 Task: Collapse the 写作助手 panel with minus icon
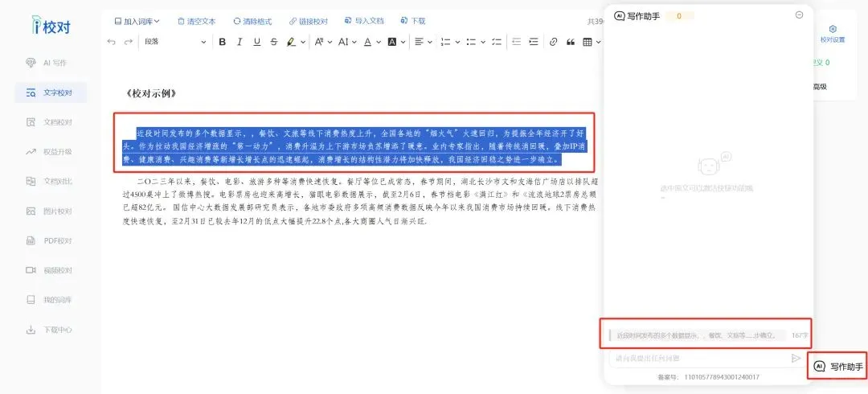pos(799,15)
